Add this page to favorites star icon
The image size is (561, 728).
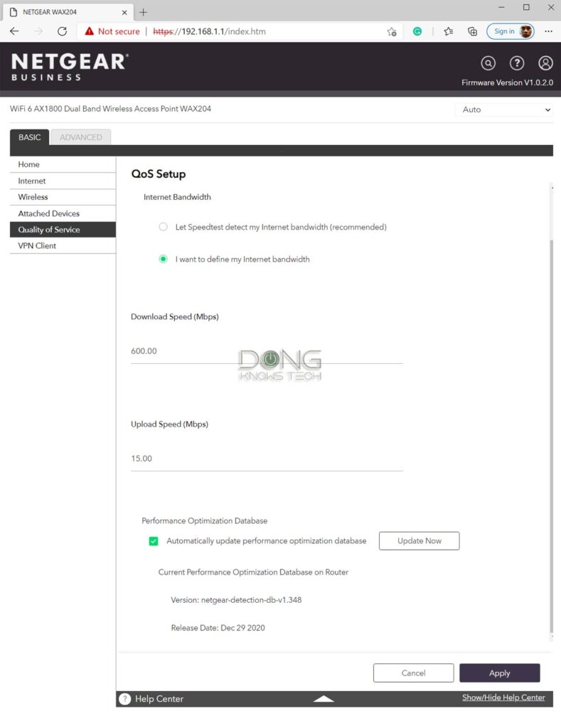pos(392,31)
